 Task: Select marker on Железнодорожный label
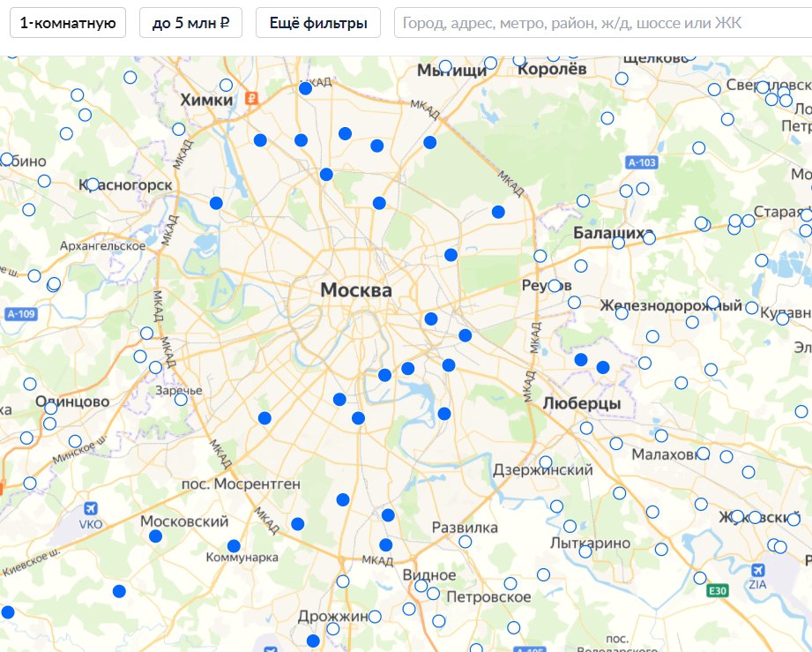[713, 302]
